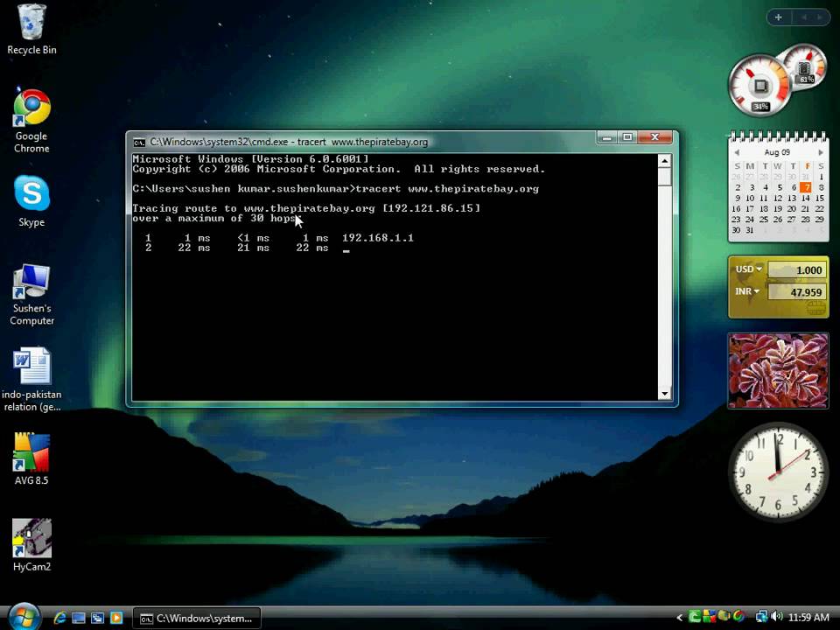Open the INR currency dropdown
The height and width of the screenshot is (630, 840).
748,291
